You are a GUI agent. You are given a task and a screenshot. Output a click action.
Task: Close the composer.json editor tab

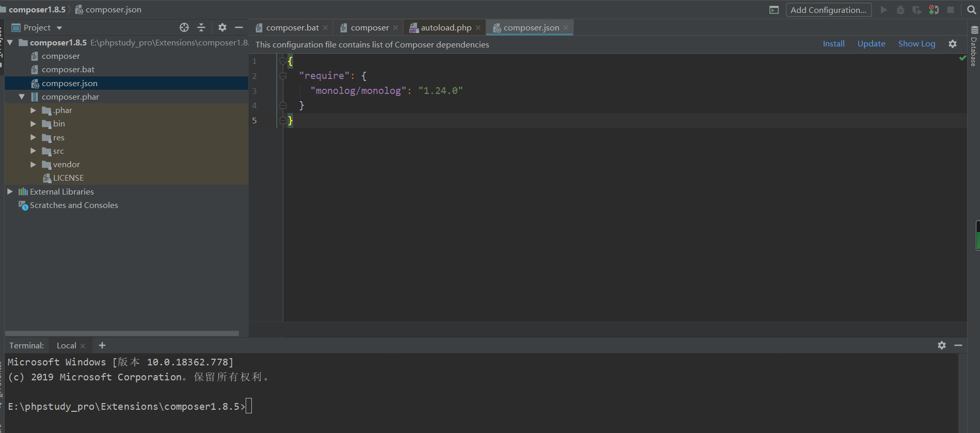pos(566,28)
